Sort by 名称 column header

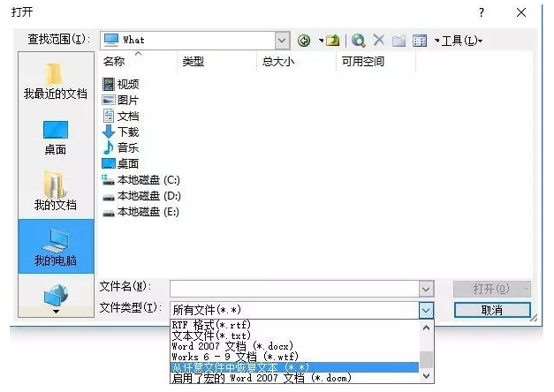(x=114, y=62)
